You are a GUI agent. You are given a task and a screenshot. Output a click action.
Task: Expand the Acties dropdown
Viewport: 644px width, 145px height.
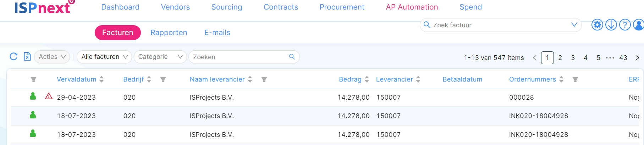point(52,57)
